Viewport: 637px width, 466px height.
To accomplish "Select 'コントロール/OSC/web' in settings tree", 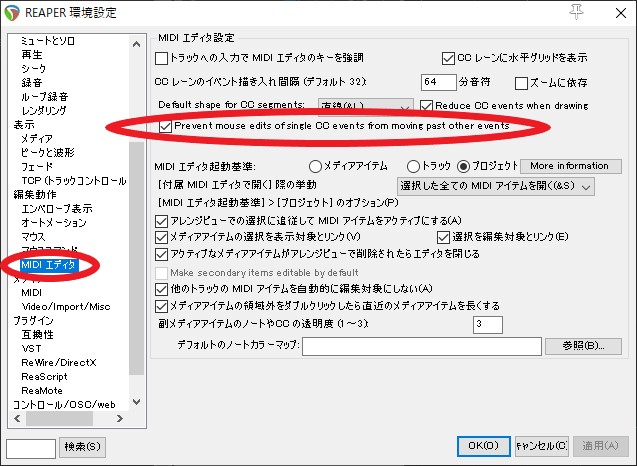I will click(64, 405).
